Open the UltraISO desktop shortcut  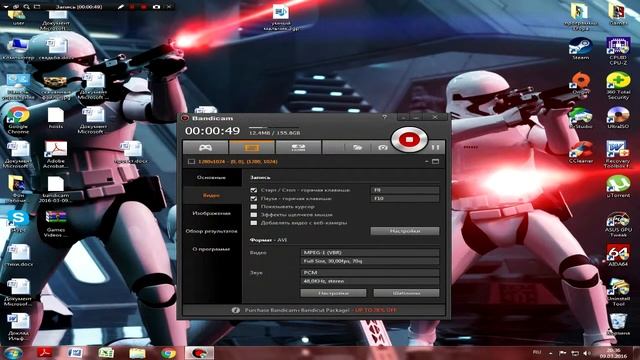[x=618, y=118]
